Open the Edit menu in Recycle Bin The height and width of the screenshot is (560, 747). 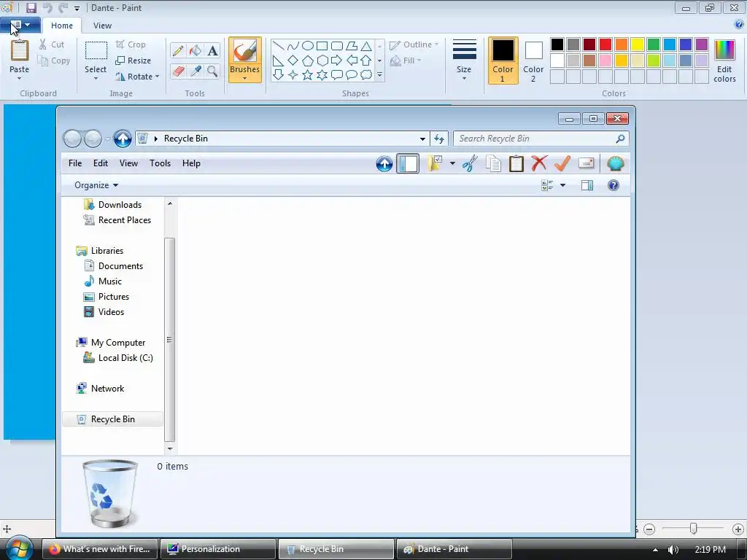pos(101,163)
